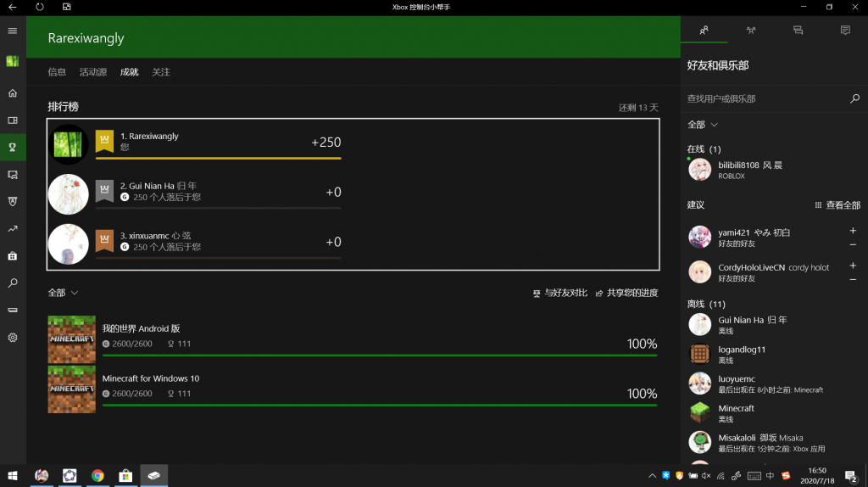Expand the friends filter 全部 dropdown

click(702, 125)
